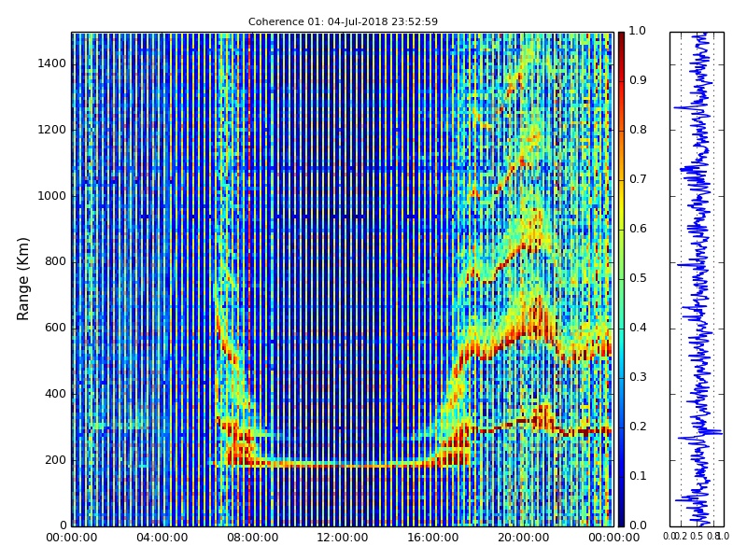Click the 'Range (Km)' y-axis label

point(22,279)
